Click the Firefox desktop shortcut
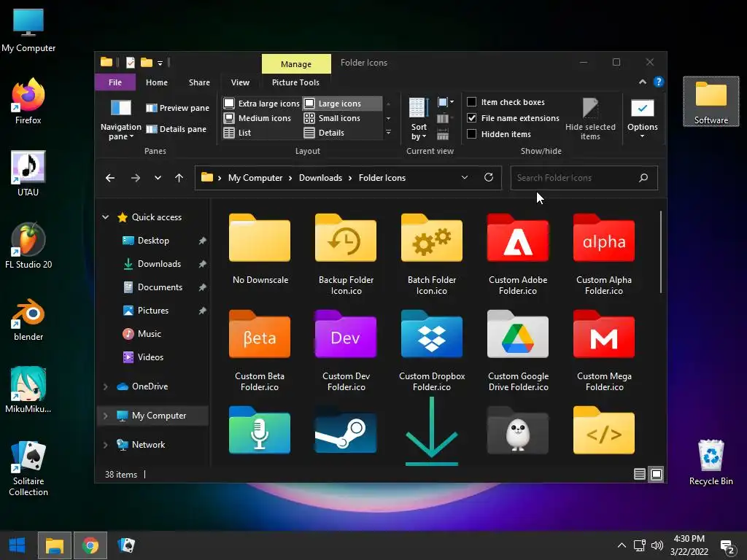The image size is (747, 560). tap(28, 101)
